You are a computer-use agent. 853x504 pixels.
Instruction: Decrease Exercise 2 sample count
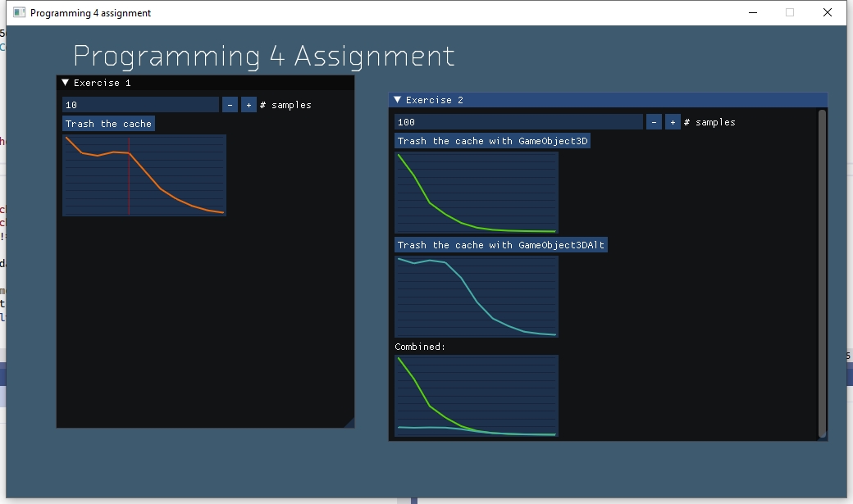tap(654, 122)
